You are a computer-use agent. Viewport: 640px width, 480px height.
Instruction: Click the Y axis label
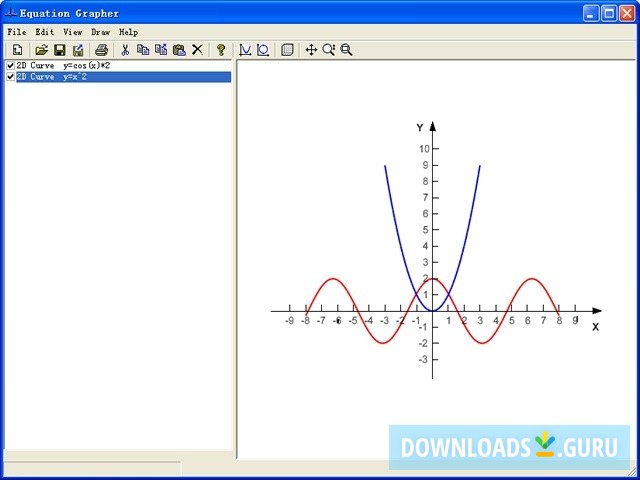coord(420,128)
